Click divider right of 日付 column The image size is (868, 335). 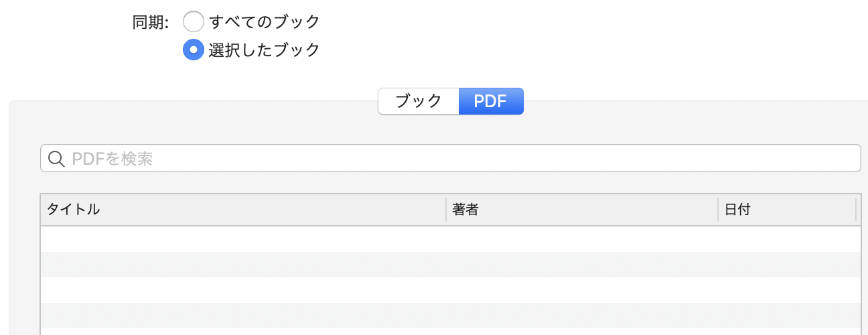[x=856, y=210]
